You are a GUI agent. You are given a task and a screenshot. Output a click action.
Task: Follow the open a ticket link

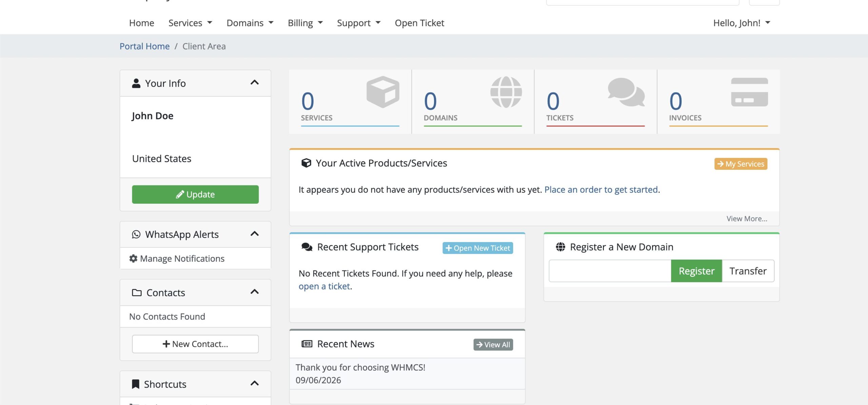pos(324,286)
